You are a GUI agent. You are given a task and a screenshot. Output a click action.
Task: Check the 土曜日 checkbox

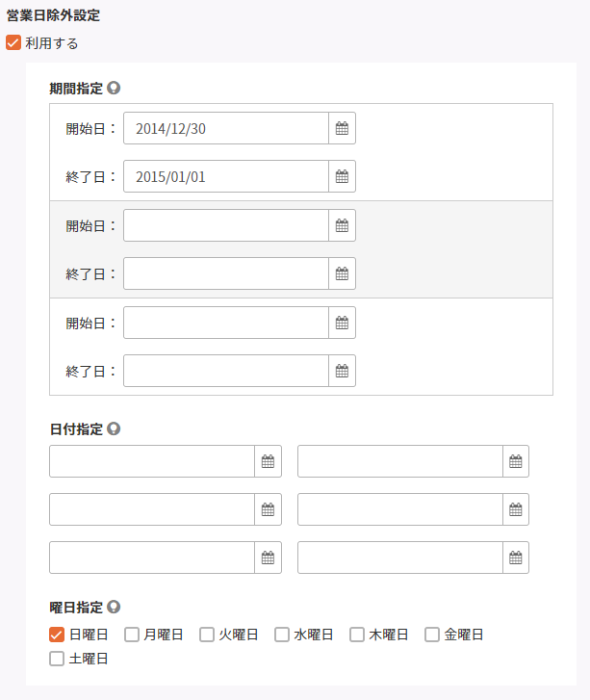point(57,659)
